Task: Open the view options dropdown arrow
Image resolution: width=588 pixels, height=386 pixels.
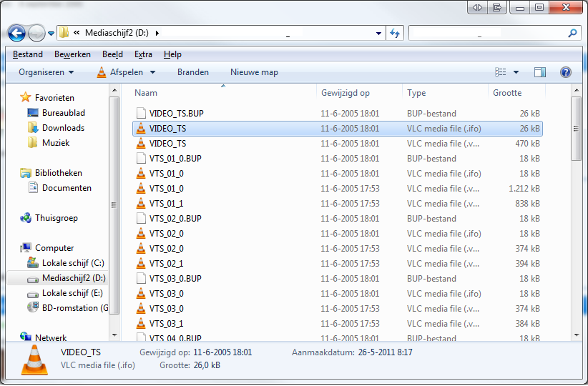Action: pyautogui.click(x=516, y=72)
